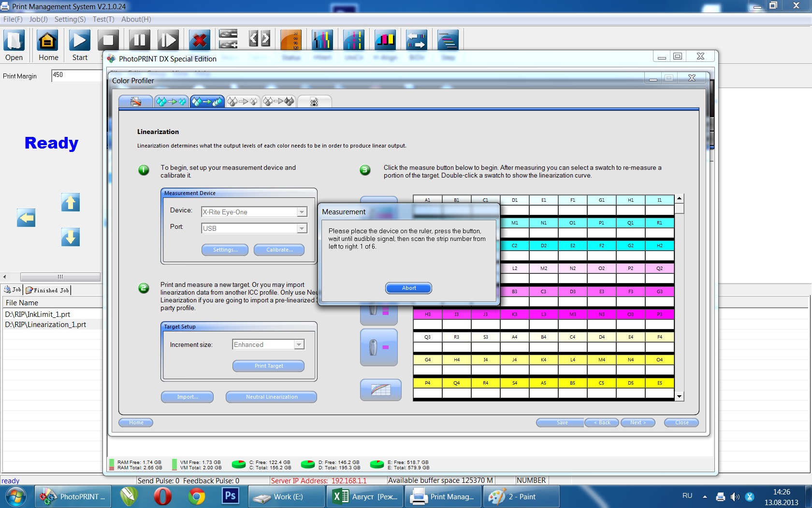Select the active Linearization drops tab
The height and width of the screenshot is (508, 812).
coord(207,101)
